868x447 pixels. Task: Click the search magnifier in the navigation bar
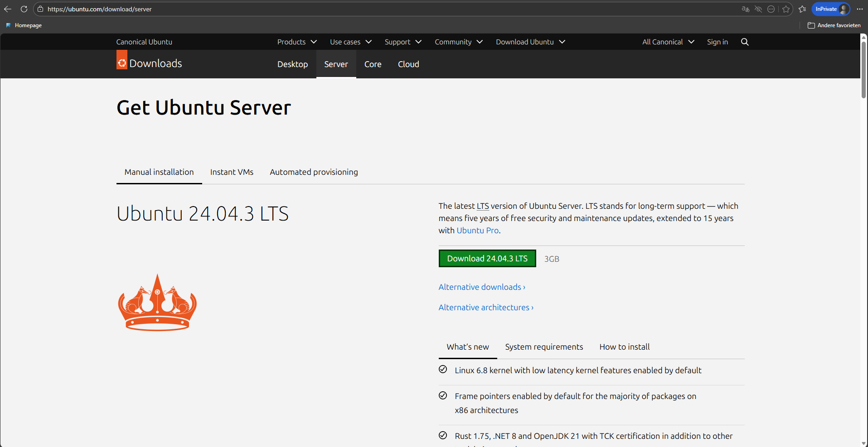click(744, 42)
